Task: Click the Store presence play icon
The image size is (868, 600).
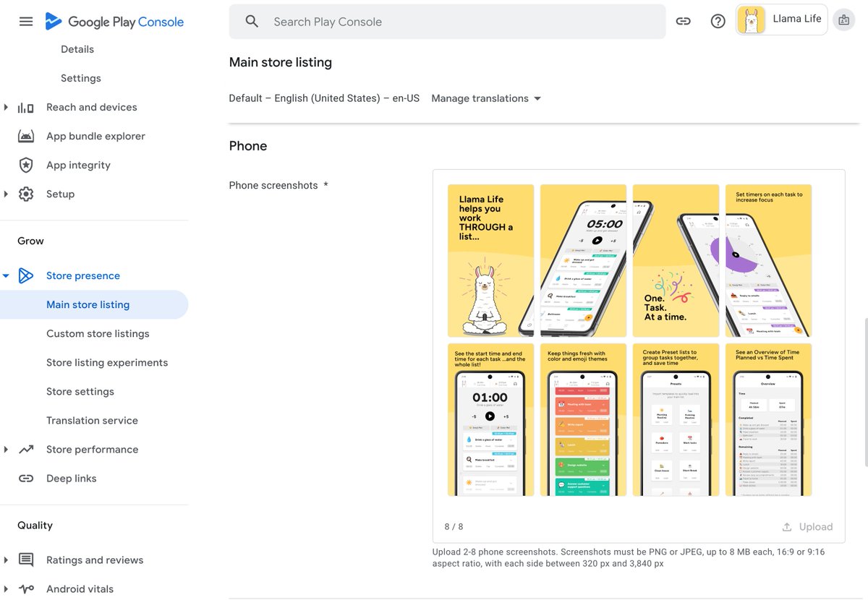Action: click(26, 275)
